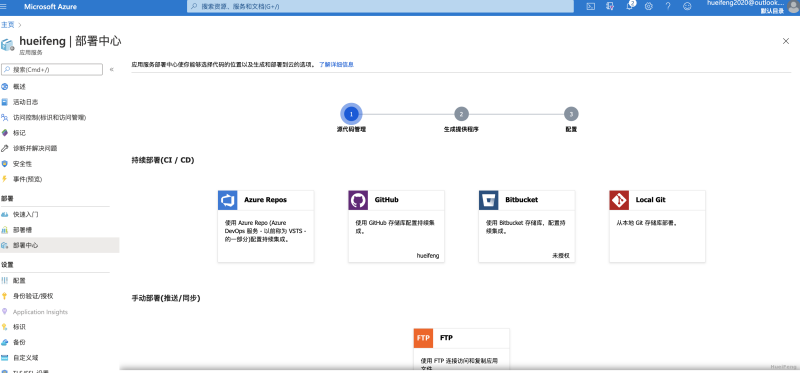Screen dimensions: 800x373
Task: Collapse the sidebar with the « chevron
Action: (x=112, y=69)
